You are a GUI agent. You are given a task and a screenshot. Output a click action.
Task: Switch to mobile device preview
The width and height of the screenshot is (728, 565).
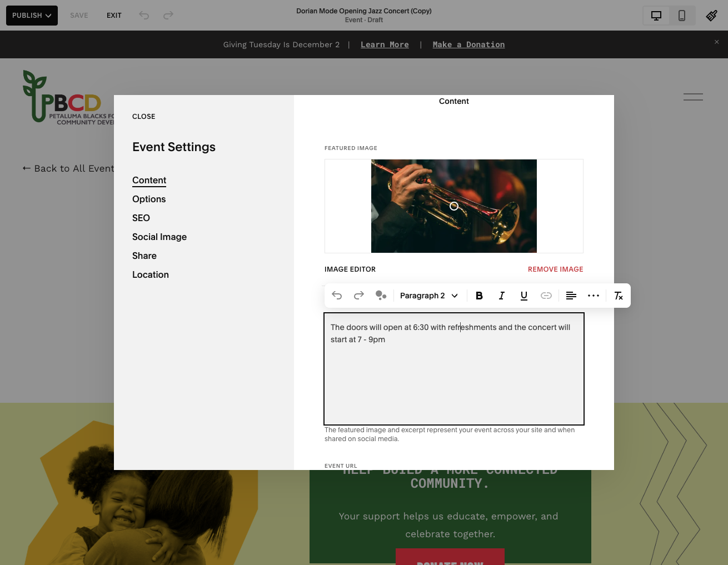(x=682, y=16)
